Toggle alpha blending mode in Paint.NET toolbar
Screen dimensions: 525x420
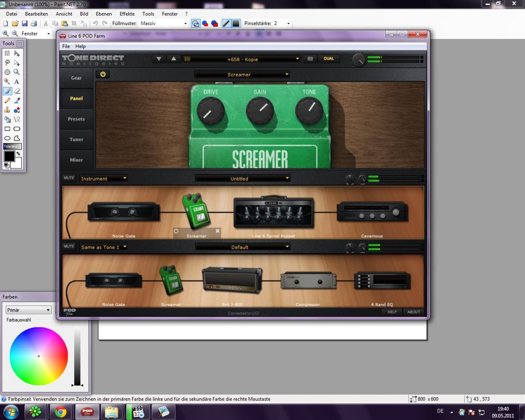pyautogui.click(x=236, y=24)
